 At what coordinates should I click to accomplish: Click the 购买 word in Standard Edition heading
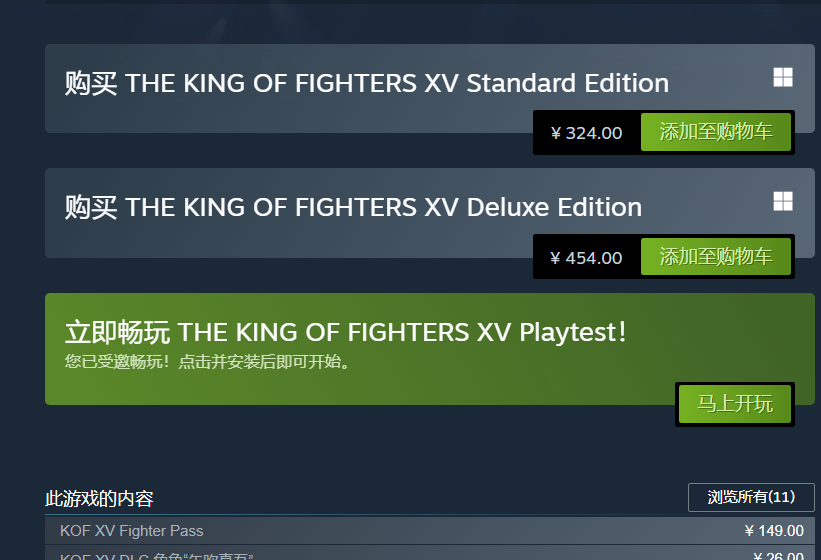pyautogui.click(x=91, y=83)
